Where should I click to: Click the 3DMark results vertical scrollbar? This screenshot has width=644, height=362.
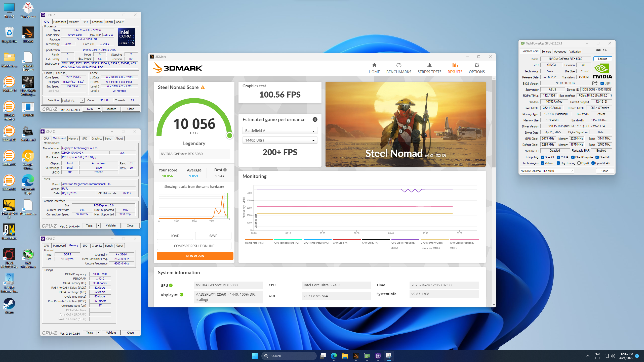494,123
